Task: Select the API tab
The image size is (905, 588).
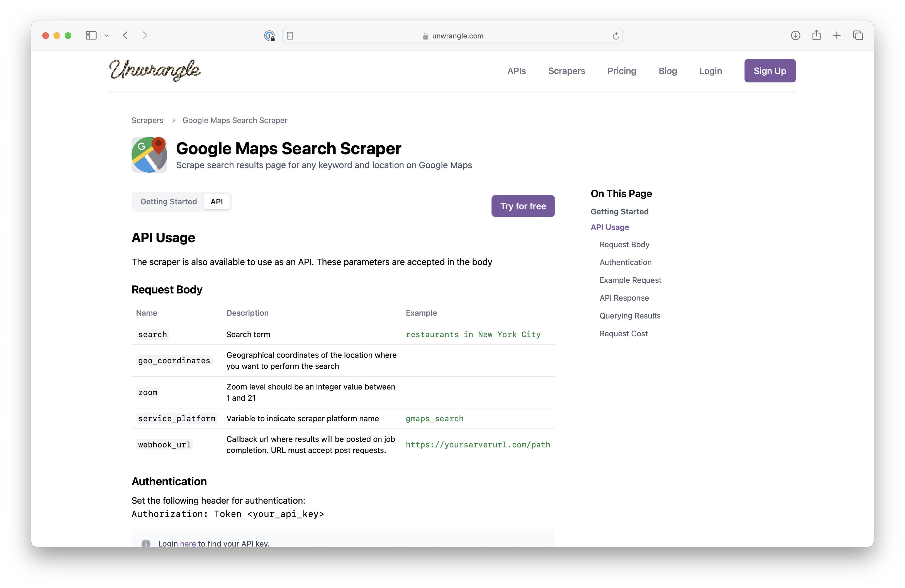Action: tap(217, 202)
